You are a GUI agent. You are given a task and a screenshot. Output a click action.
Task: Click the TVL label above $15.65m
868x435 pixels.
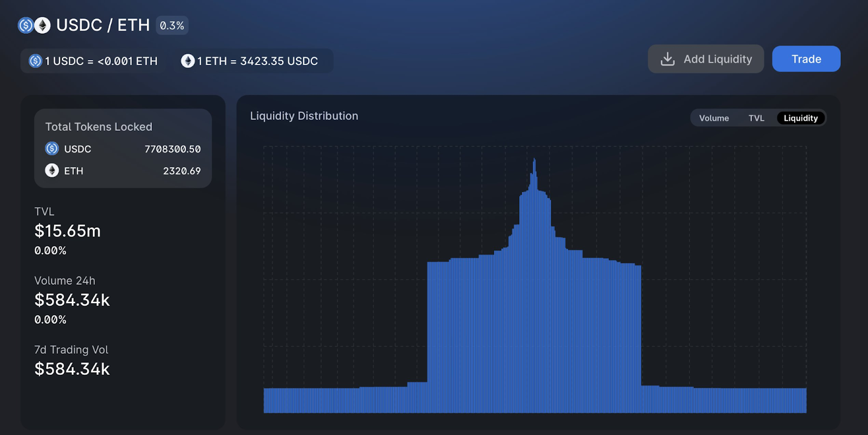pos(44,212)
